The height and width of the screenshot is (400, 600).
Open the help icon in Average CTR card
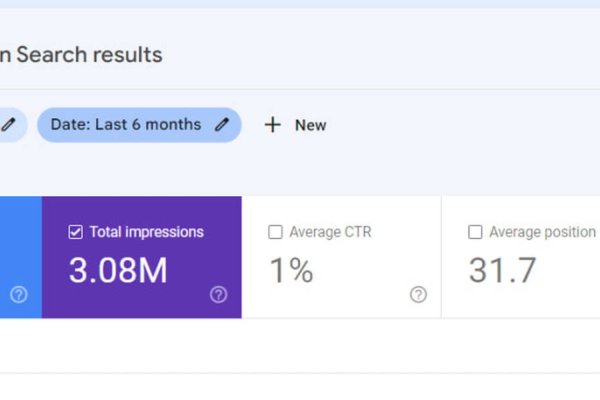(418, 294)
